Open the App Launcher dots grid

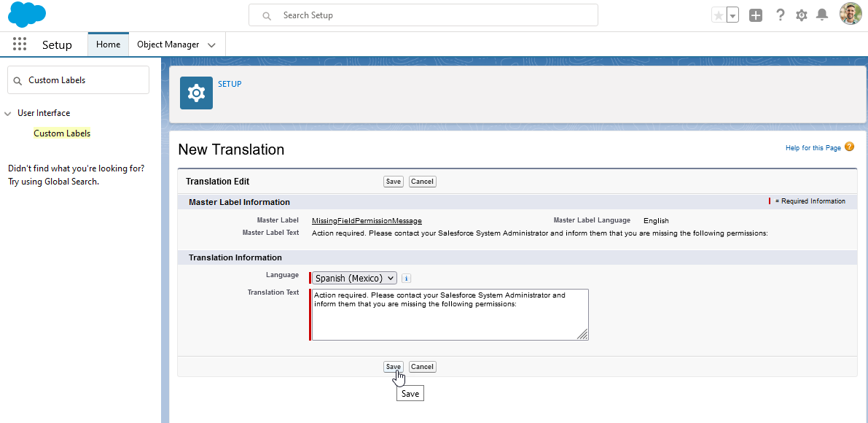tap(20, 44)
